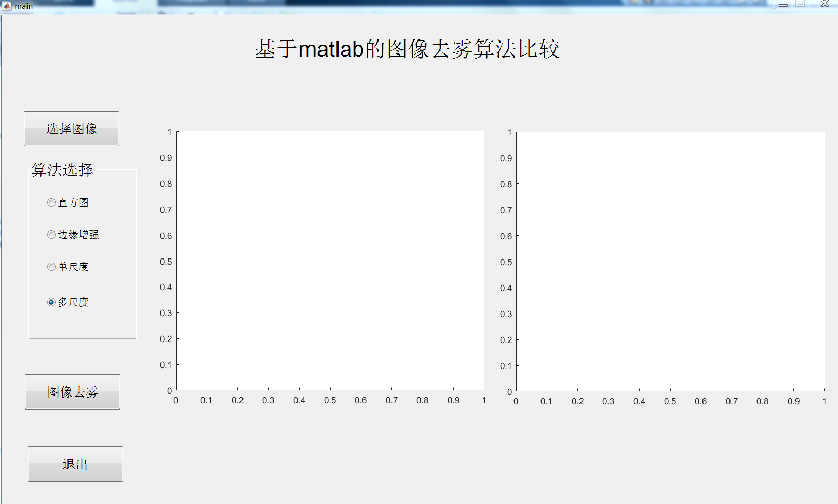Exit the app via 退出 button
This screenshot has height=504, width=838.
tap(75, 464)
